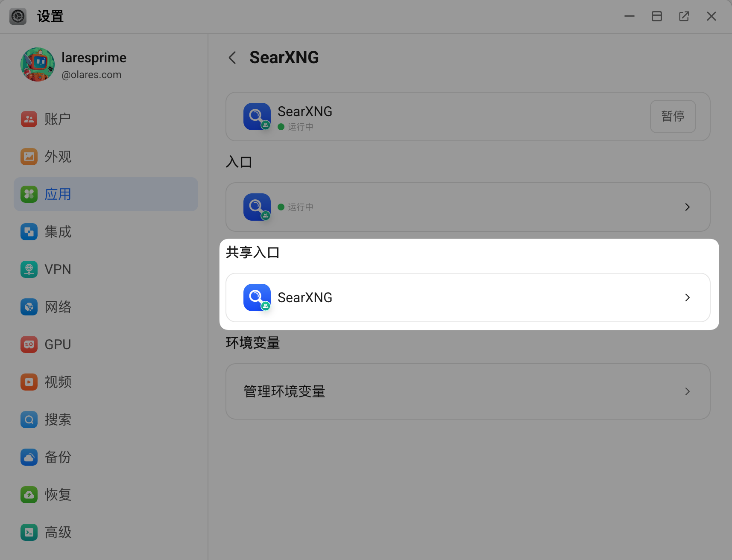Click the laresprime username text

point(94,58)
